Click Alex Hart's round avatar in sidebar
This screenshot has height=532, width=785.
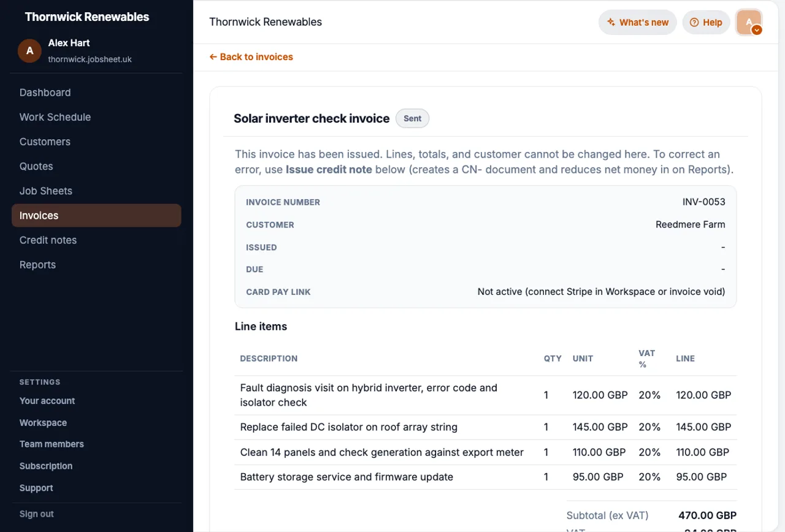coord(29,51)
